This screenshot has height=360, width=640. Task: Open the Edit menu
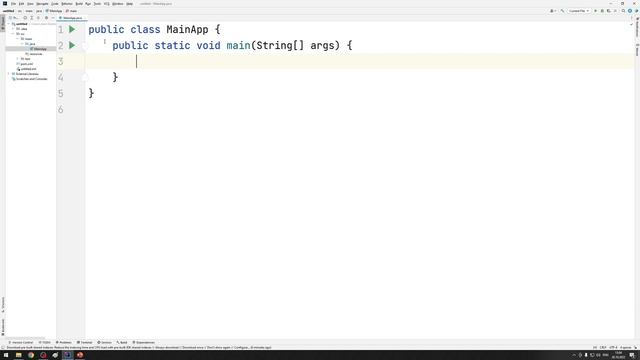21,4
